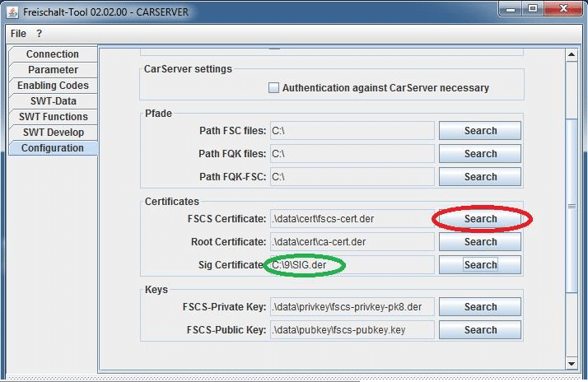Screen dimensions: 588x382
Task: Browse for FSCS Certificate with Search
Action: (x=479, y=219)
